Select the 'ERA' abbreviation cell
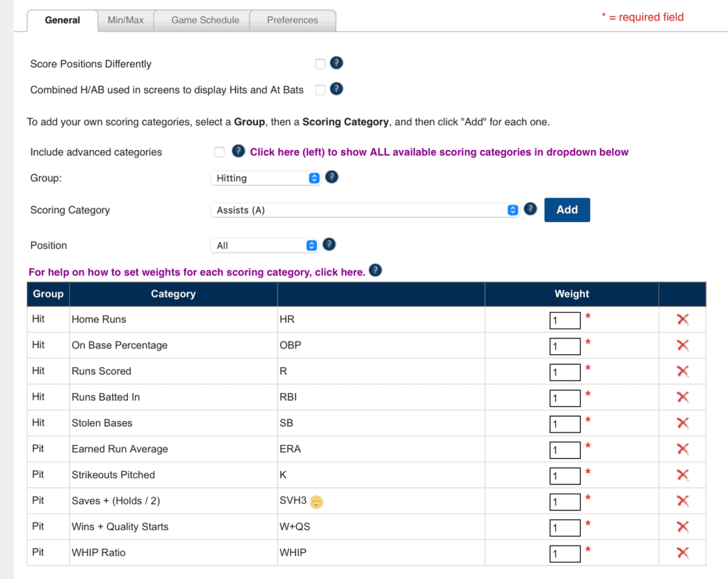Screen dimensions: 728x579 [x=381, y=449]
